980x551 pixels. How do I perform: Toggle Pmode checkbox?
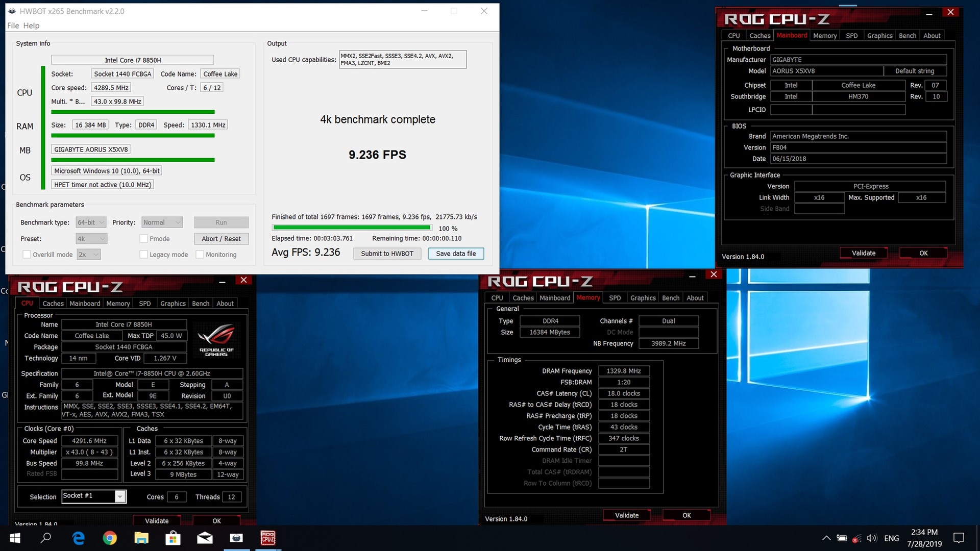143,239
